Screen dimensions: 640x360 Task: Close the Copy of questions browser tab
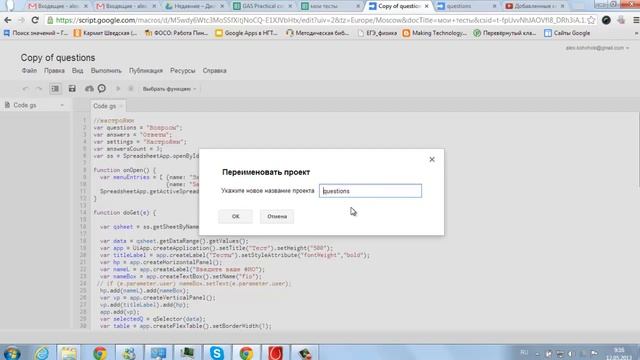[x=427, y=6]
